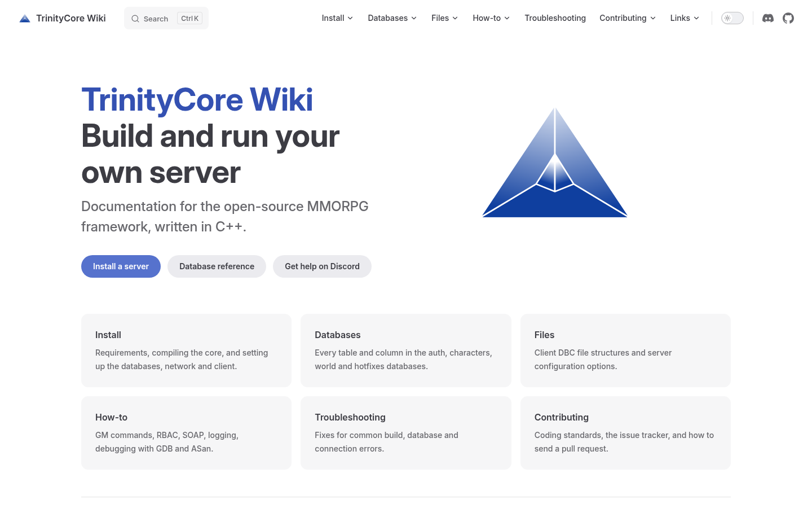The width and height of the screenshot is (812, 508).
Task: Expand the Links nav dropdown
Action: coord(685,18)
